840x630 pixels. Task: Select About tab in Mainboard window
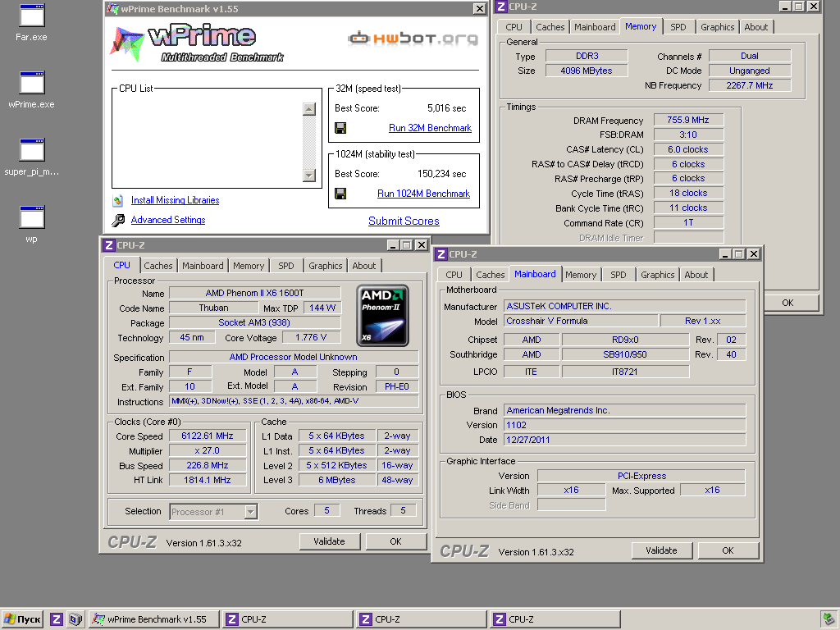(x=696, y=275)
